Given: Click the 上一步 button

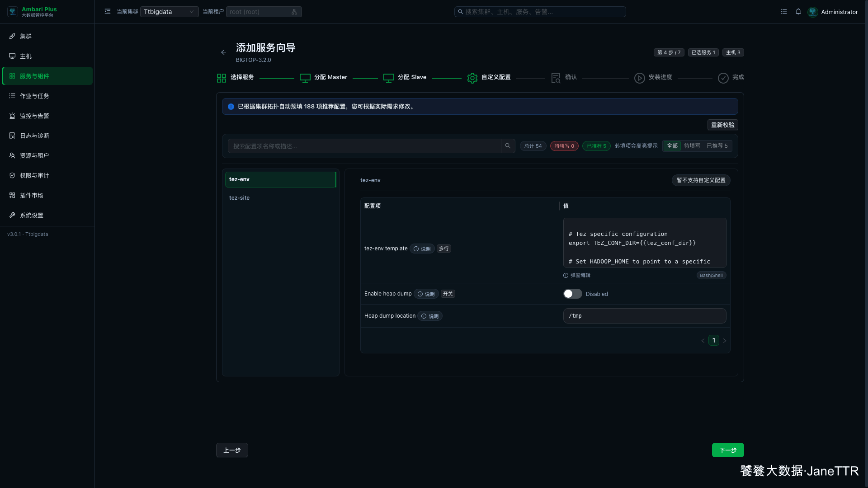Looking at the screenshot, I should click(x=232, y=450).
